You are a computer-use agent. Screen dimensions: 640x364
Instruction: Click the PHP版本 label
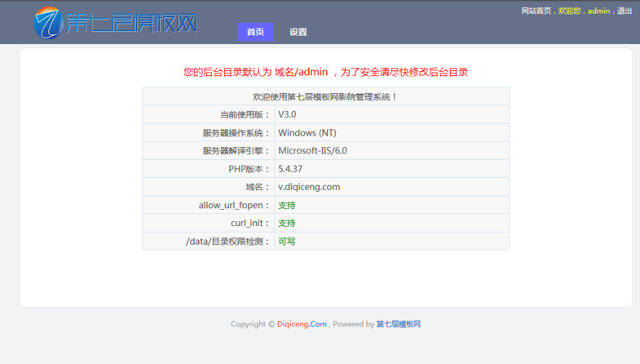point(249,169)
